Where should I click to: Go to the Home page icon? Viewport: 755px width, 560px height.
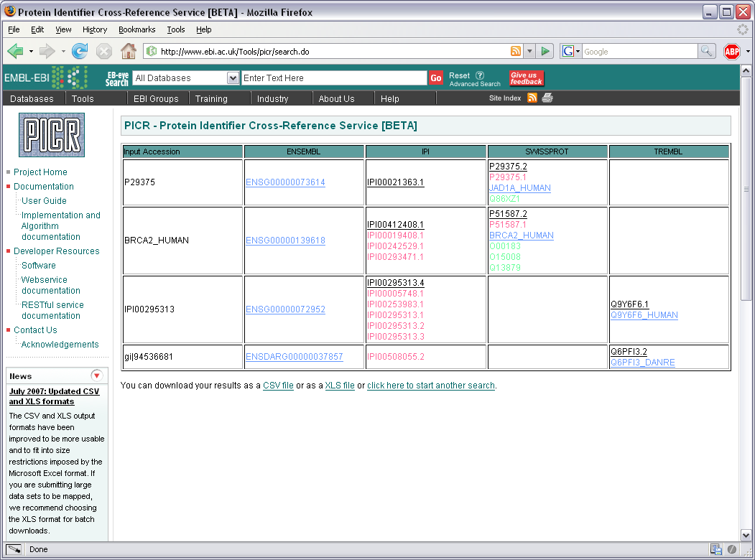point(128,51)
